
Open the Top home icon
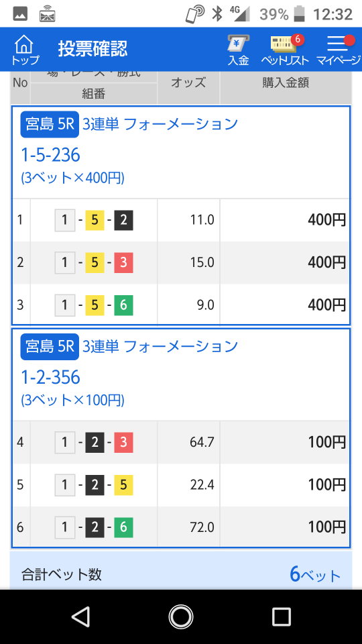pyautogui.click(x=25, y=50)
